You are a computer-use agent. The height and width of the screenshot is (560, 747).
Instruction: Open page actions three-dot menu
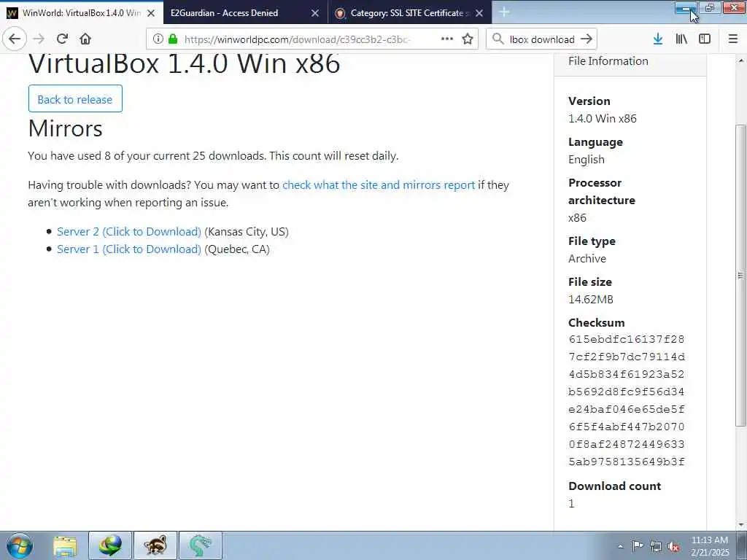pyautogui.click(x=447, y=39)
